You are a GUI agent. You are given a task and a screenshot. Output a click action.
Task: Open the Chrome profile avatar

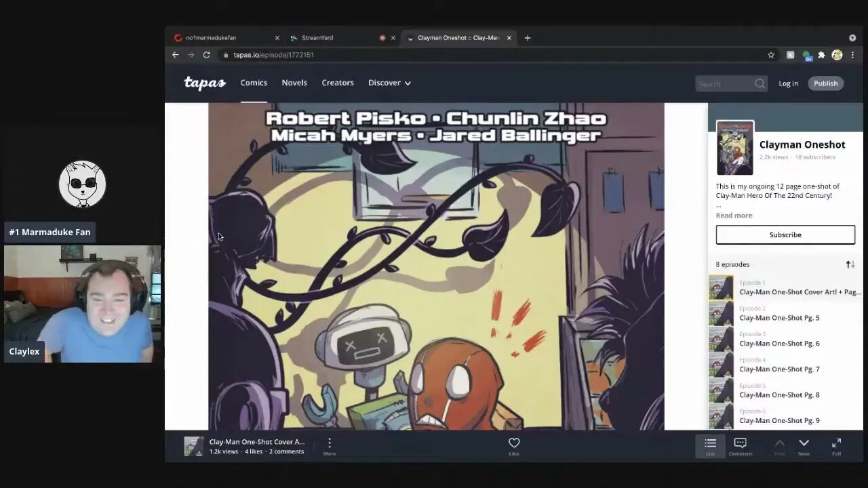(x=837, y=55)
